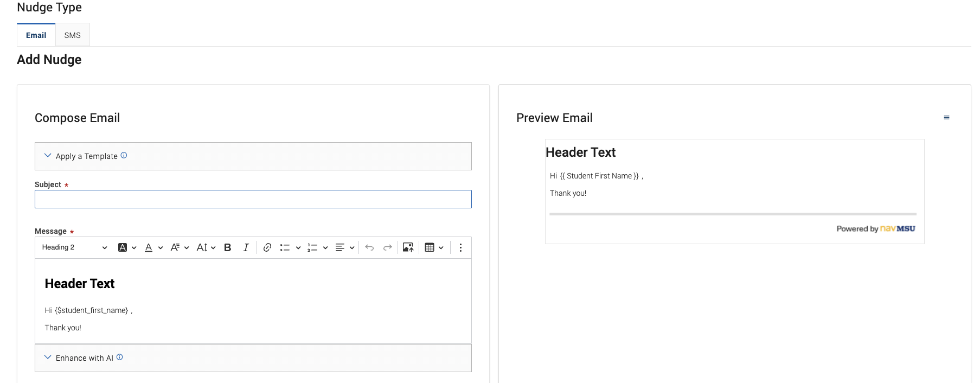Focus the Subject input field
The width and height of the screenshot is (980, 383).
click(253, 199)
